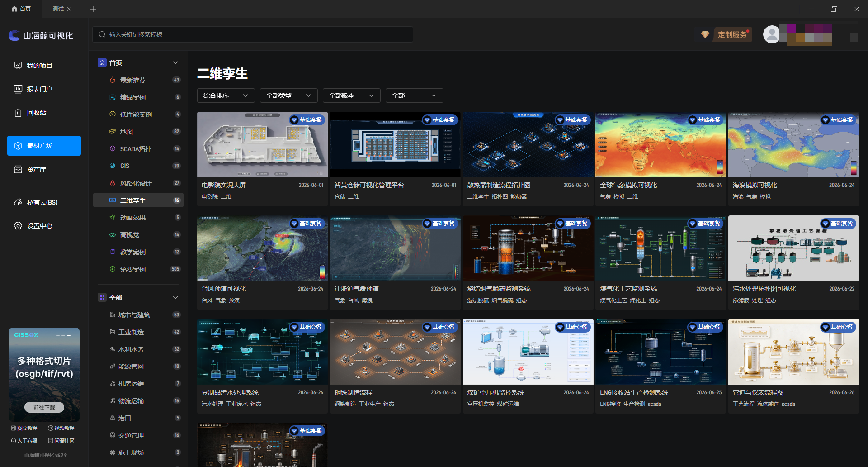Open the 综合排序 sorting dropdown
Viewport: 868px width, 467px height.
226,95
